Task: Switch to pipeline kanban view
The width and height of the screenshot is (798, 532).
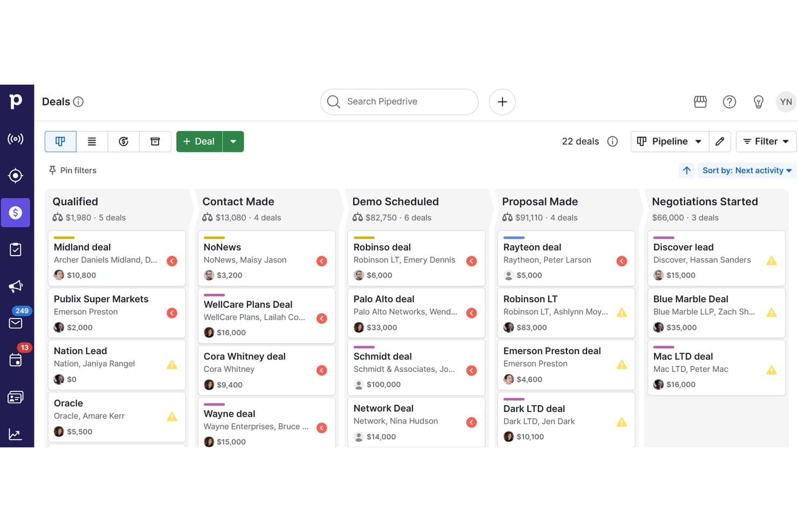Action: [60, 141]
